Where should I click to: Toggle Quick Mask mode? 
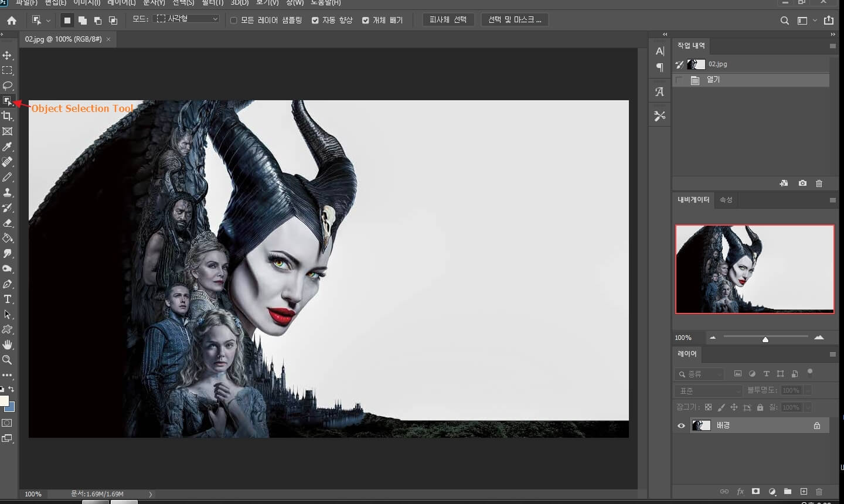pyautogui.click(x=7, y=423)
